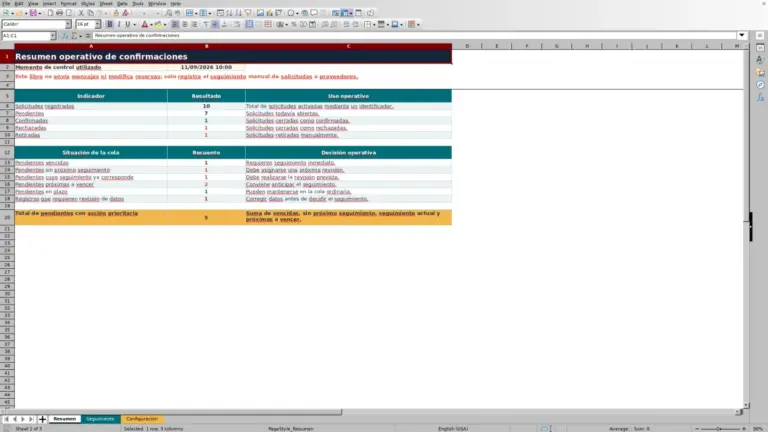Expand the formula bar arrow
The image size is (768, 432).
pos(742,35)
